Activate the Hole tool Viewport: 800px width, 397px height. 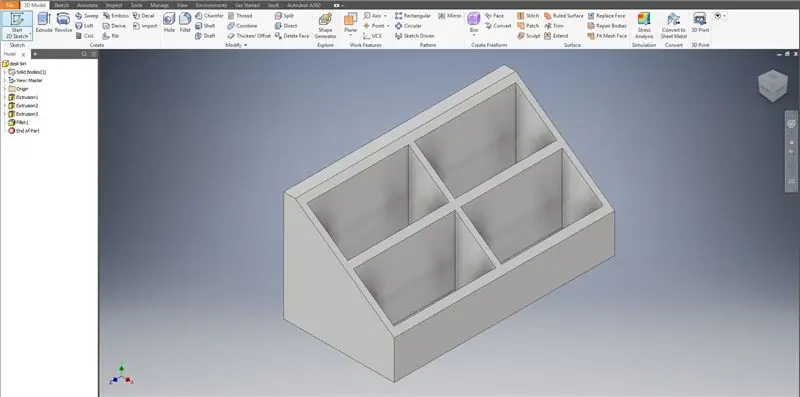pyautogui.click(x=169, y=23)
